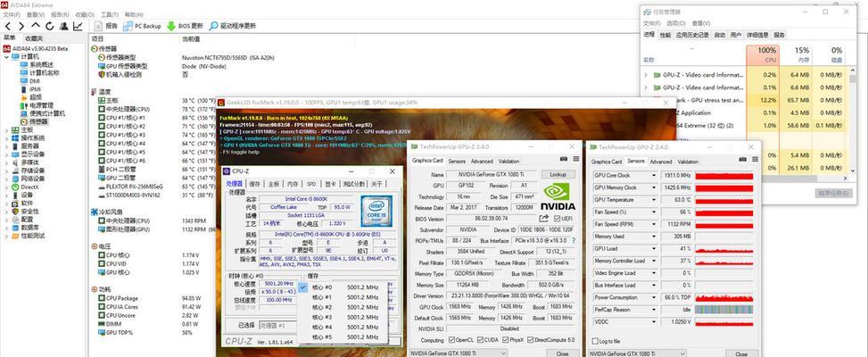Switch to 缓存 tab in CPU-Z
Screen dimensions: 868x357
(254, 184)
